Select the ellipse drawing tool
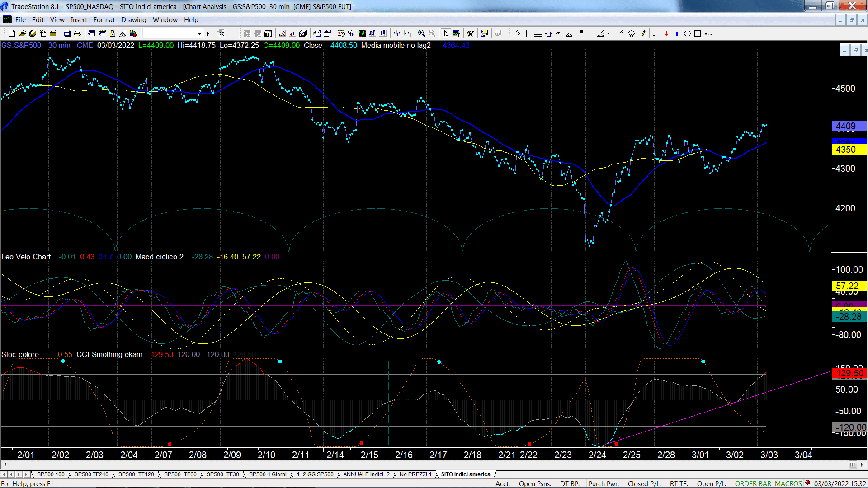The image size is (868, 488). [x=687, y=33]
